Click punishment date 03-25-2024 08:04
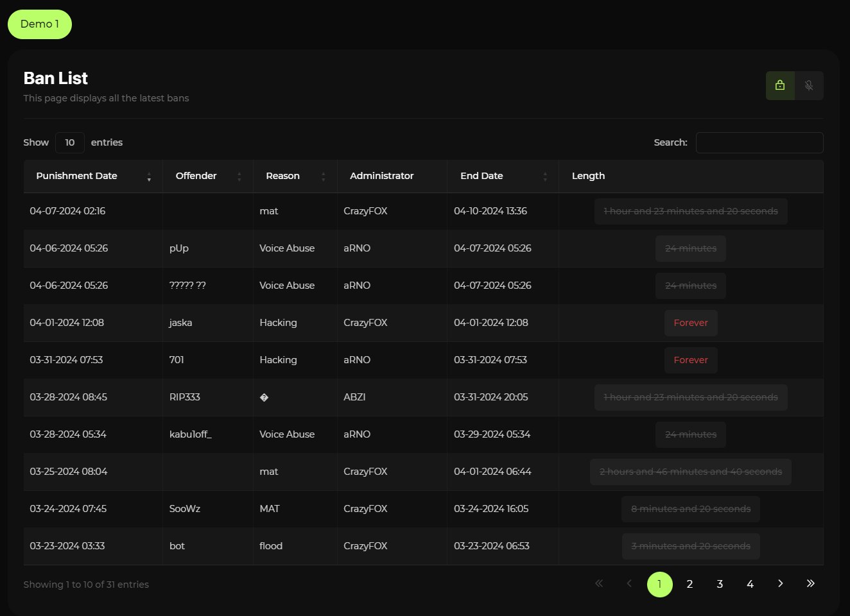 [x=69, y=472]
